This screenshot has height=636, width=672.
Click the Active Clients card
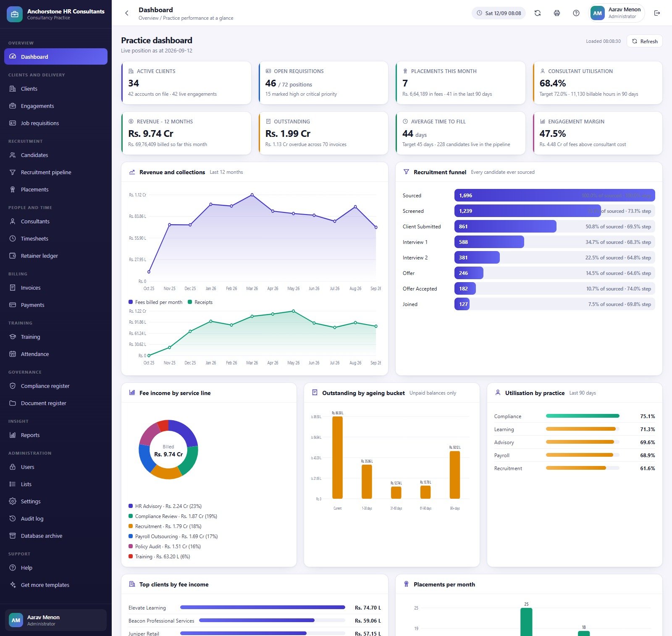(186, 83)
